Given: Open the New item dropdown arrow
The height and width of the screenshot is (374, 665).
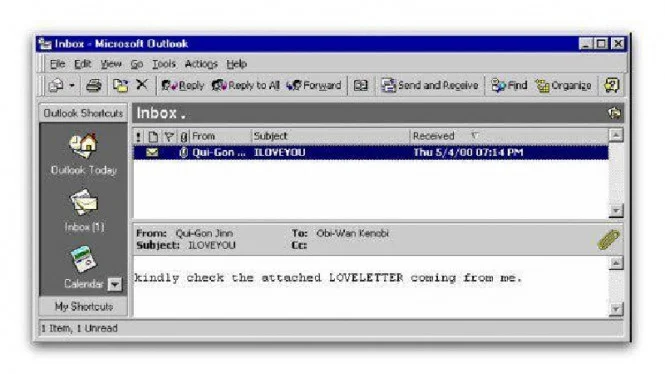Looking at the screenshot, I should point(72,86).
